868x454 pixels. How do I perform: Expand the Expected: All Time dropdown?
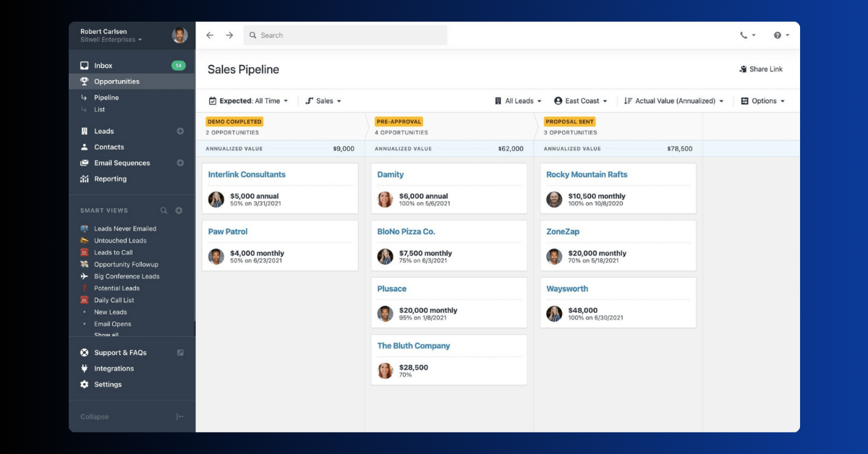[248, 101]
